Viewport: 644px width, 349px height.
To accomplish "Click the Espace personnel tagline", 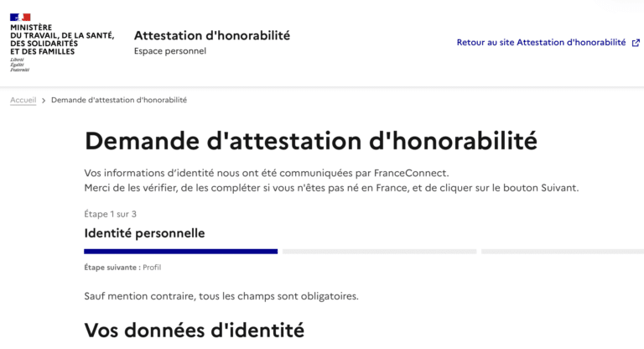I will tap(170, 51).
